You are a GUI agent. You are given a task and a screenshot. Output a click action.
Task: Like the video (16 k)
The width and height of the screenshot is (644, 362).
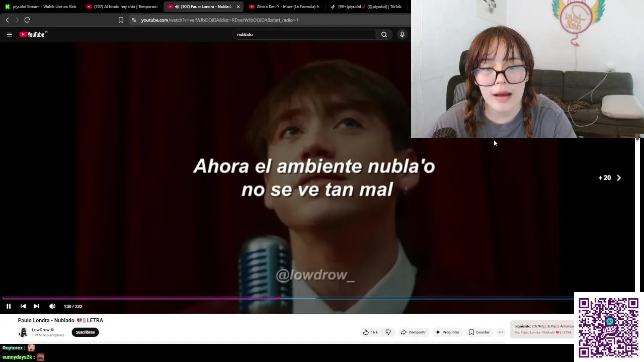371,332
